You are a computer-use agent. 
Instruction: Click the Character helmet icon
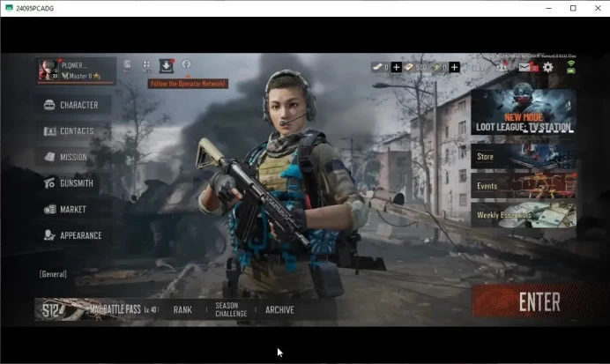pos(49,105)
